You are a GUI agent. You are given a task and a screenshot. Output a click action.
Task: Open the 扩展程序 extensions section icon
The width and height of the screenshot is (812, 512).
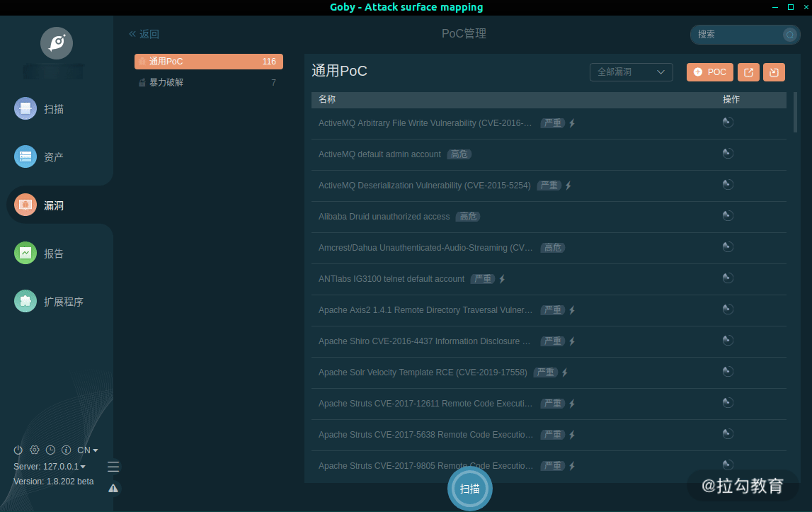point(25,301)
